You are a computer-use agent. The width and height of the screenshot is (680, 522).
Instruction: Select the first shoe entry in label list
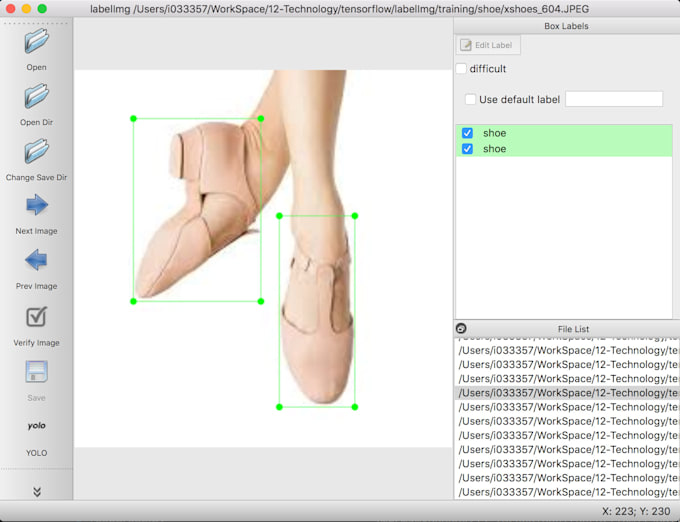564,133
